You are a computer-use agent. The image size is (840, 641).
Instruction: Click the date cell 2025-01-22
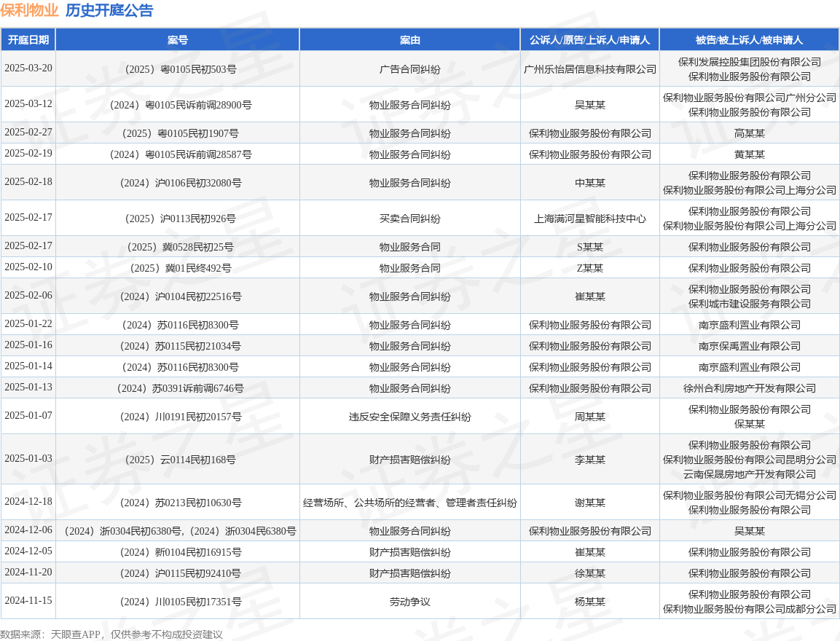coord(28,323)
